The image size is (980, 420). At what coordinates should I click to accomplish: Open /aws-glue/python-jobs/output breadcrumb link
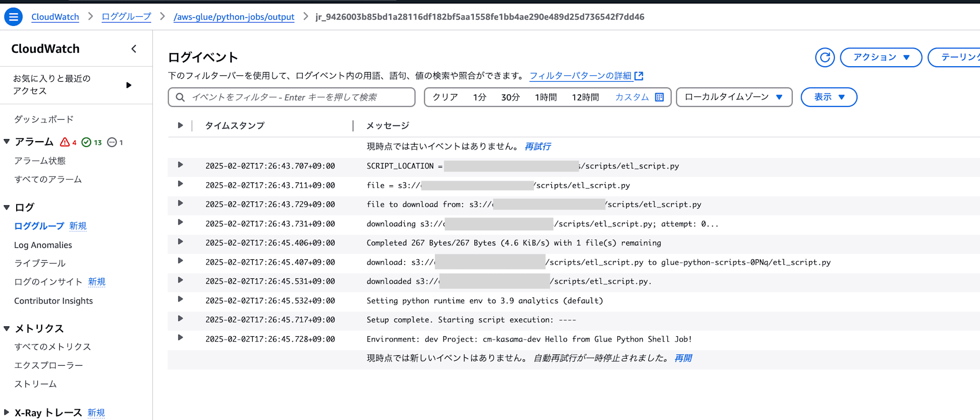tap(234, 17)
